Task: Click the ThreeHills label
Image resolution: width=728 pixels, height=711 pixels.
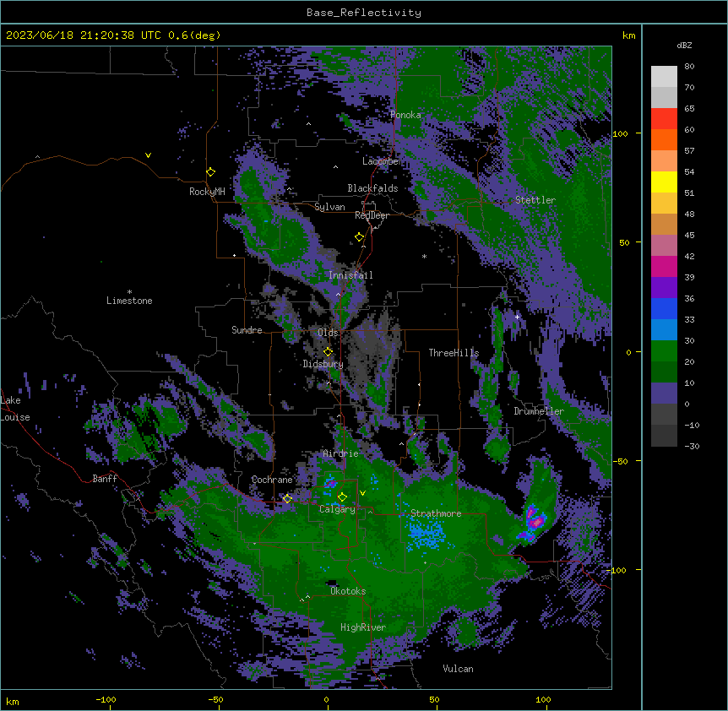Action: [x=454, y=353]
